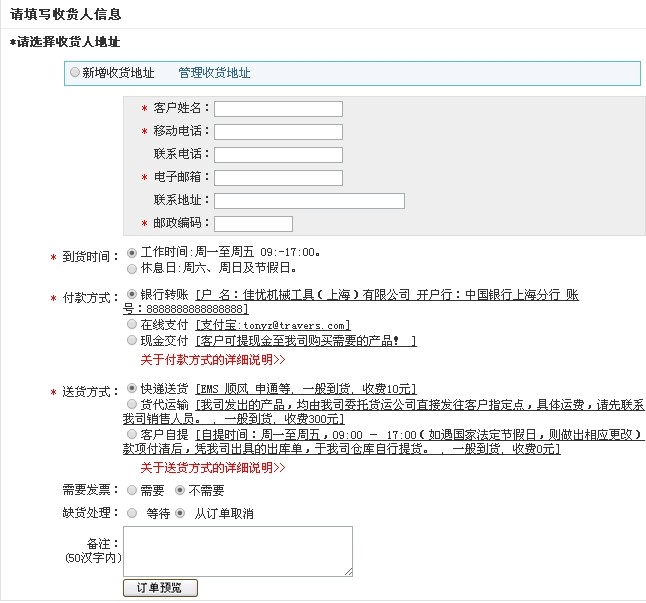This screenshot has width=646, height=603.
Task: Choose 工作时间 周一至周五 delivery time
Action: click(x=132, y=253)
